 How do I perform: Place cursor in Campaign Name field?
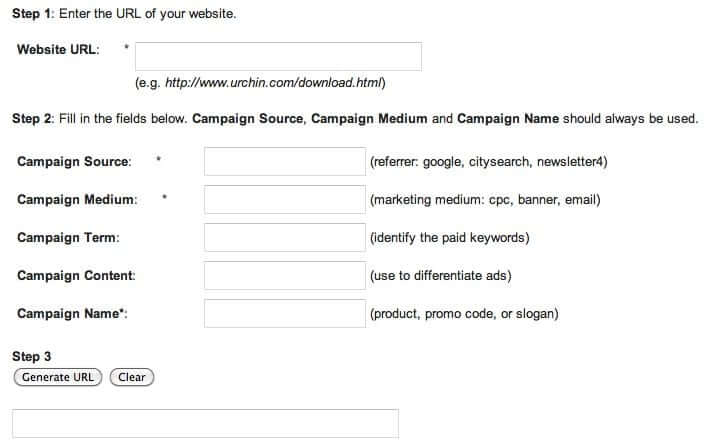285,314
